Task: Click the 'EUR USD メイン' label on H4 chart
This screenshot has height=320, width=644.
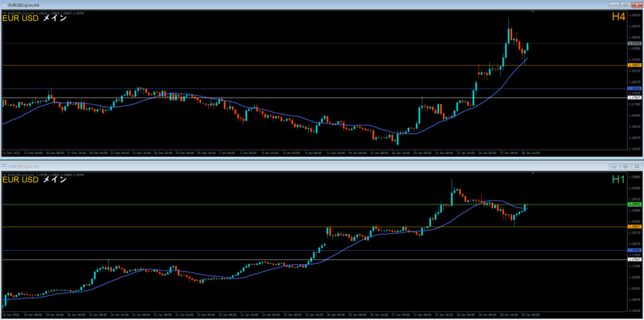Action: tap(35, 18)
